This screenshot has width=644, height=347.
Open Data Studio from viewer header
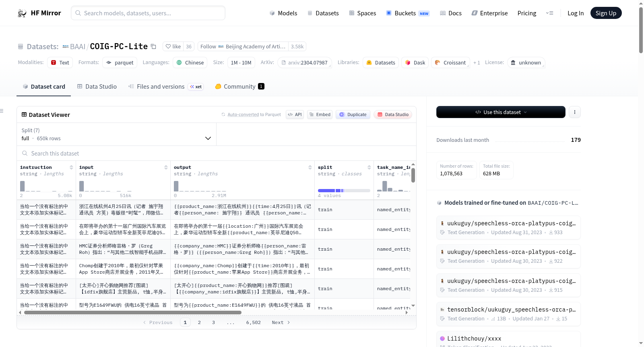[x=392, y=114]
